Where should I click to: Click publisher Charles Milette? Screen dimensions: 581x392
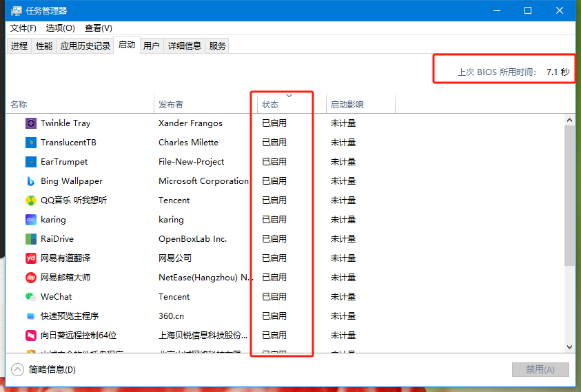(x=188, y=143)
